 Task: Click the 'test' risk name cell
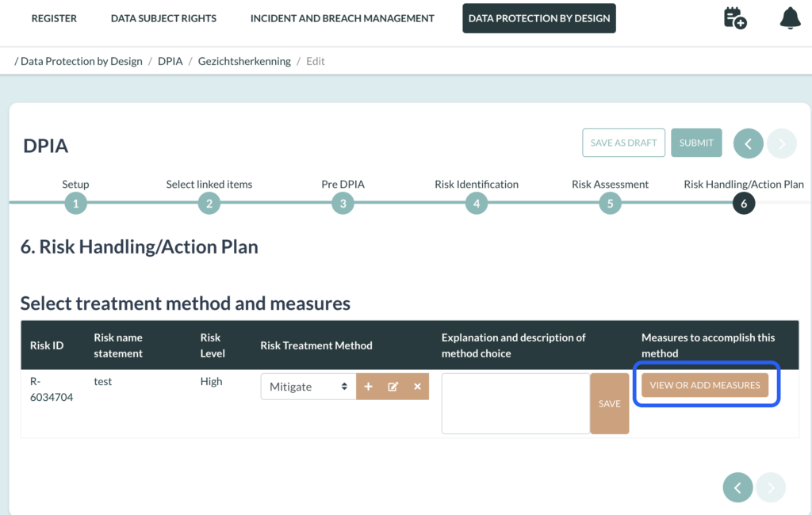tap(102, 381)
